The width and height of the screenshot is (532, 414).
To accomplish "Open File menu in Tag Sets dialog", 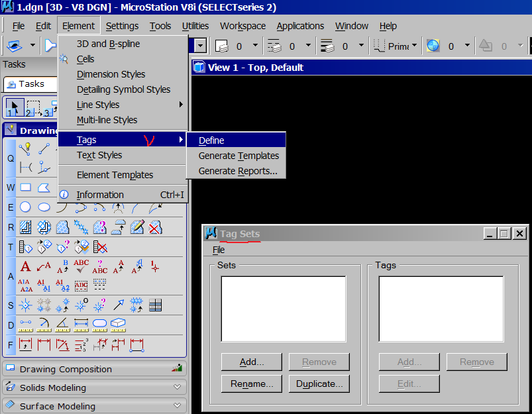I will [219, 250].
